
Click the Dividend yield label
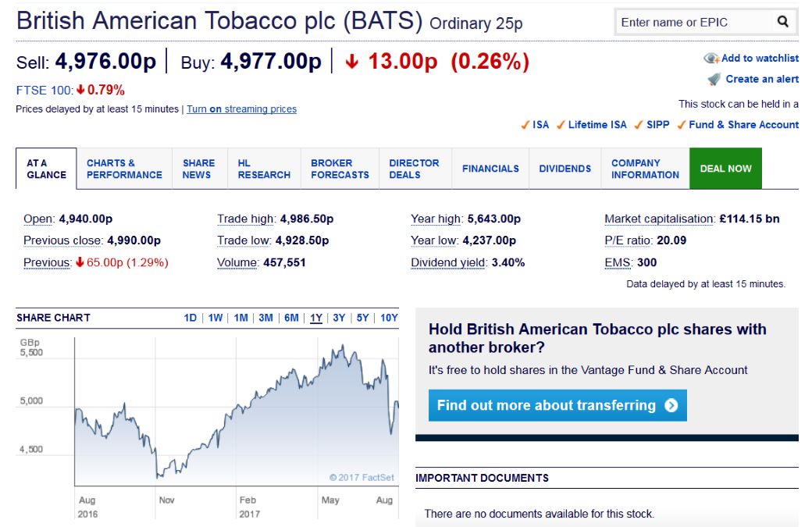tap(448, 262)
